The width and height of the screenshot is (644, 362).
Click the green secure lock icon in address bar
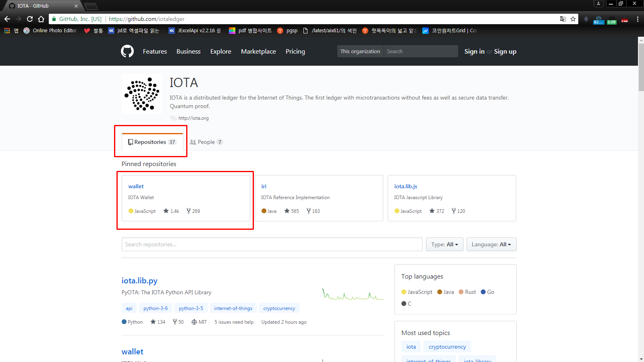click(54, 19)
